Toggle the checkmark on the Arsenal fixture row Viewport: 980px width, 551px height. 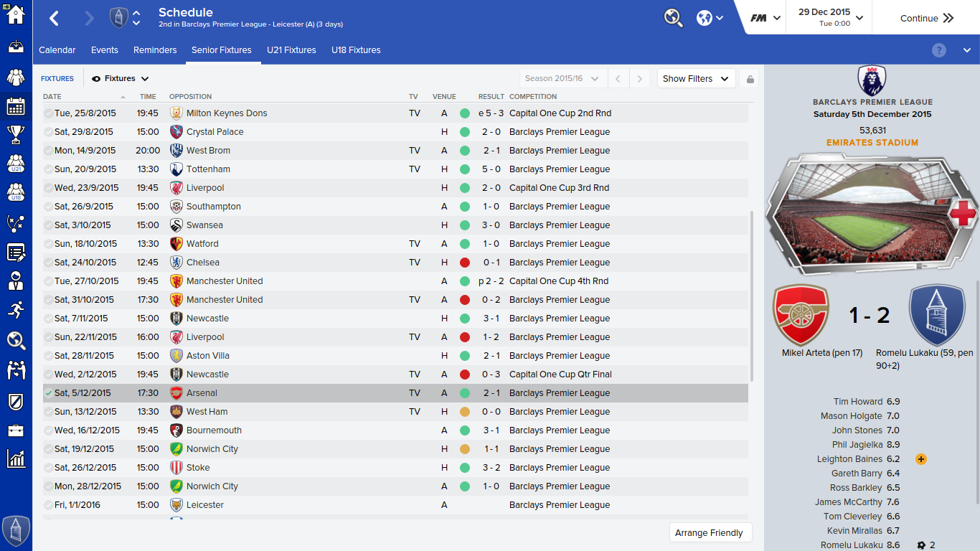tap(48, 393)
